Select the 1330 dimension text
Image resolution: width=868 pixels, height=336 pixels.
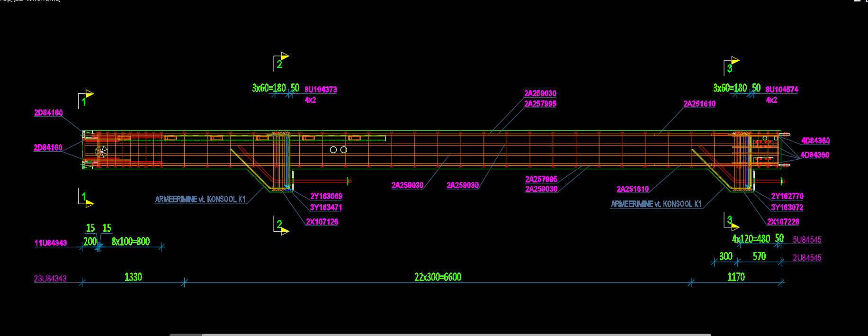(133, 277)
